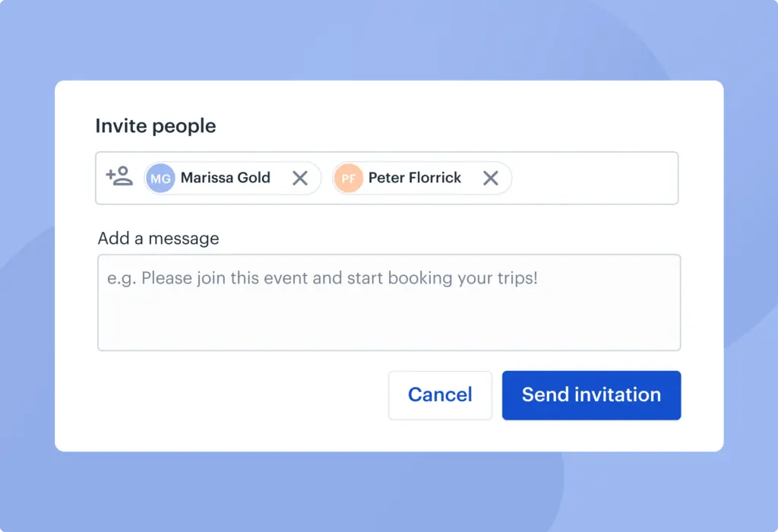Click the "Invite people" heading
This screenshot has width=778, height=532.
pyautogui.click(x=155, y=126)
